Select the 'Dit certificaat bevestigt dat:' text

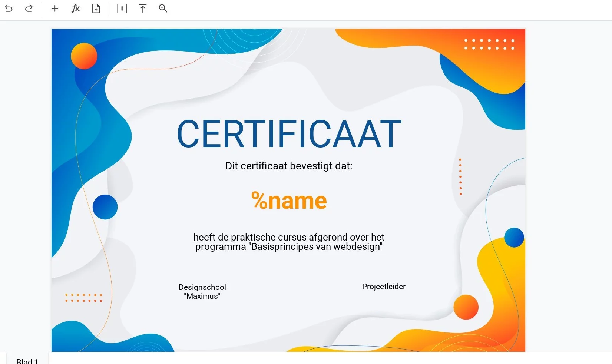[289, 166]
